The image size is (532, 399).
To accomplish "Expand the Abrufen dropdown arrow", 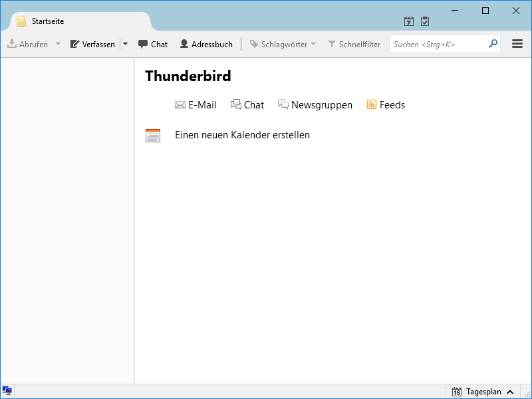I will [58, 44].
